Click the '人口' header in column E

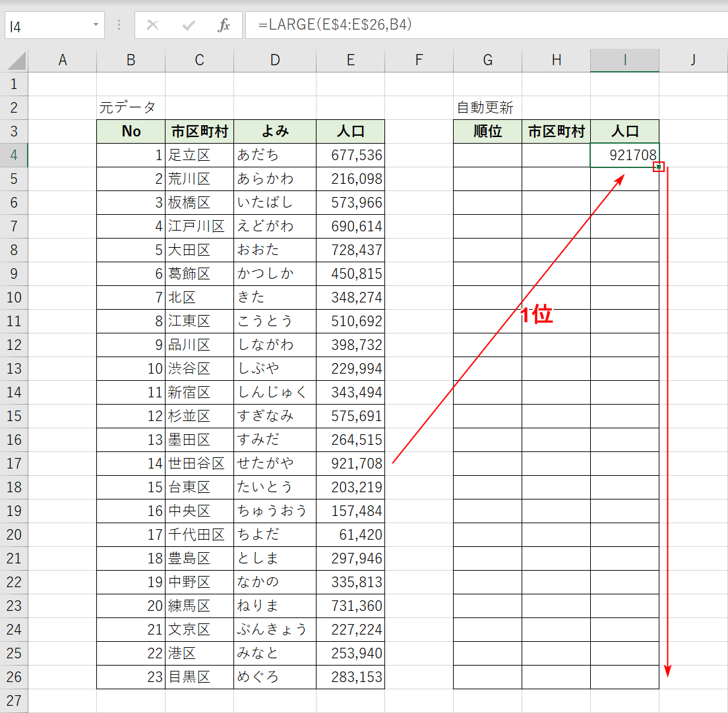click(x=351, y=131)
